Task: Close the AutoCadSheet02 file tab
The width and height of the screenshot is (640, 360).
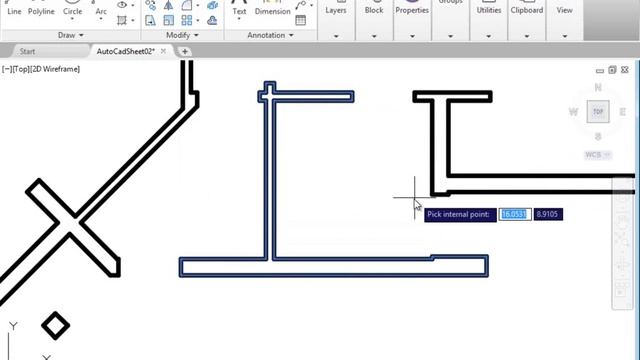Action: [163, 51]
